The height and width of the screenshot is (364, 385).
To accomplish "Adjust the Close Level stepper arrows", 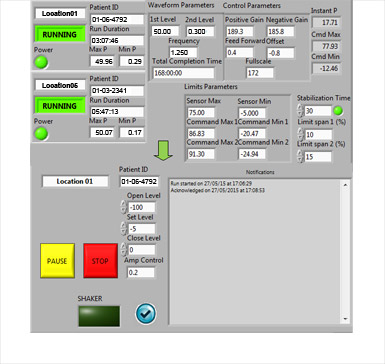I will 124,250.
